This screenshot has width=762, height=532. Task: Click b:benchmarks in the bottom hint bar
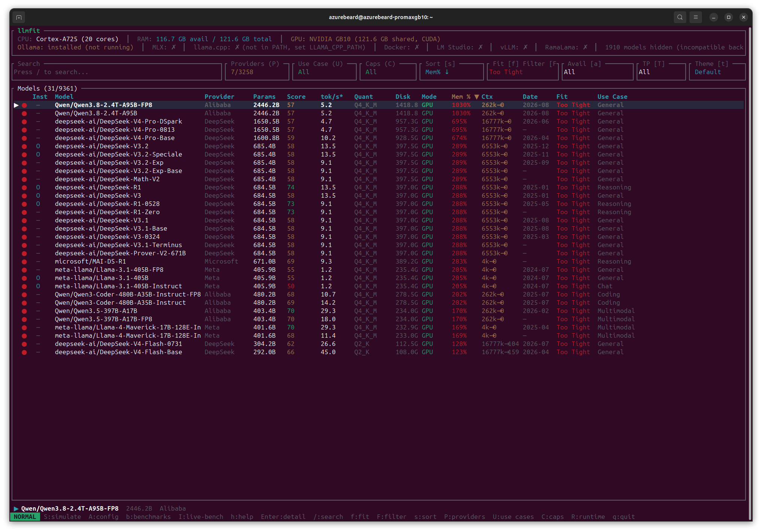(149, 517)
